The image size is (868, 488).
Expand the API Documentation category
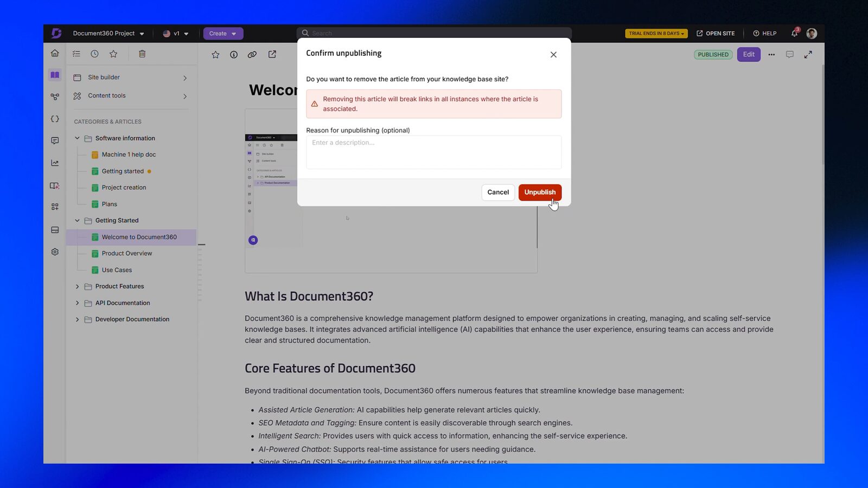[x=77, y=303]
